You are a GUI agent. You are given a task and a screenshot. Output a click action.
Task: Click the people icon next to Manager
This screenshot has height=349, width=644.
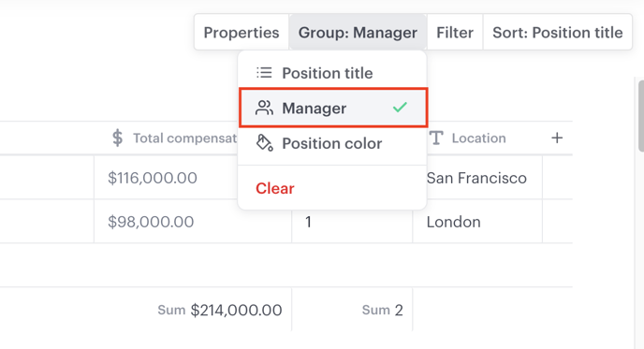point(264,108)
